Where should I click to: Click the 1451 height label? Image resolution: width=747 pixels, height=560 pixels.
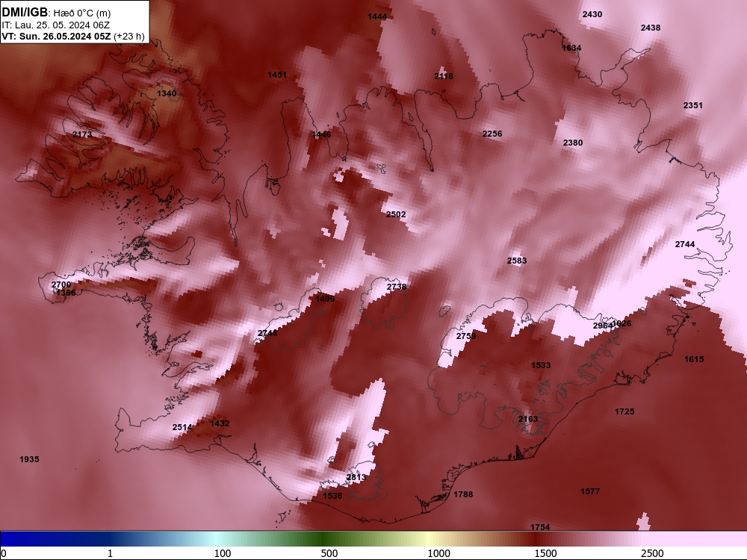point(277,75)
